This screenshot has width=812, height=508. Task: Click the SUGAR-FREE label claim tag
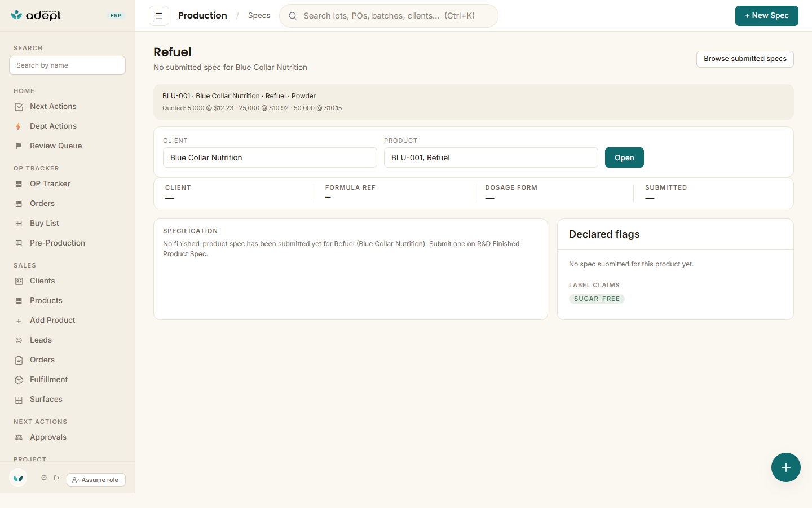597,299
